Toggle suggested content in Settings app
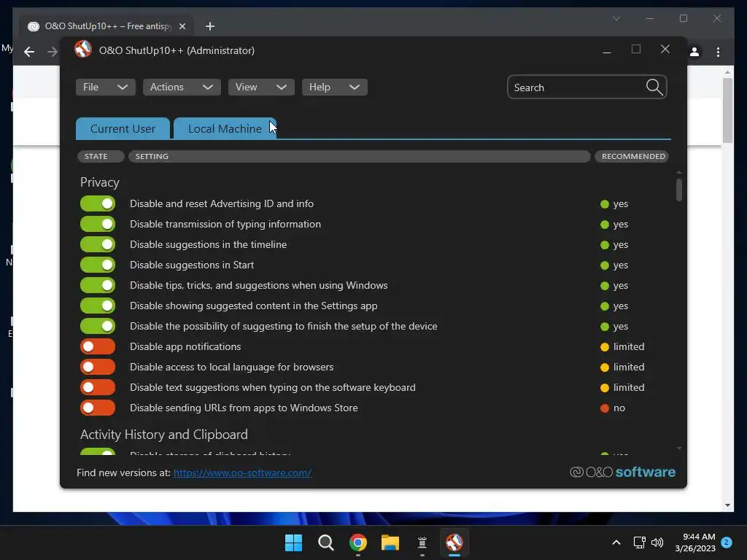Viewport: 747px width, 560px height. (x=98, y=306)
